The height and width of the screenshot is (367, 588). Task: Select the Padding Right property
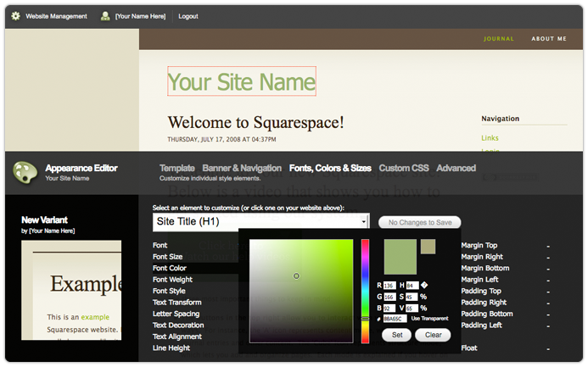(x=484, y=303)
